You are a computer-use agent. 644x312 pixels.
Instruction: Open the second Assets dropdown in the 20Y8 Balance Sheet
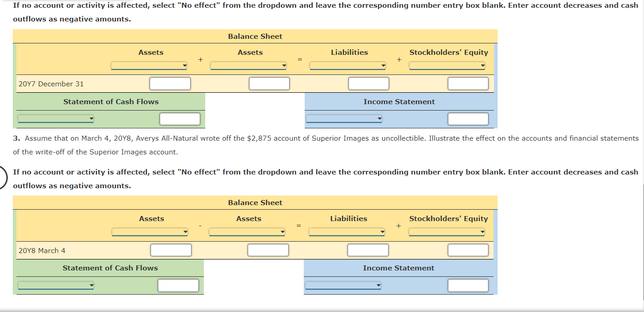pyautogui.click(x=246, y=232)
